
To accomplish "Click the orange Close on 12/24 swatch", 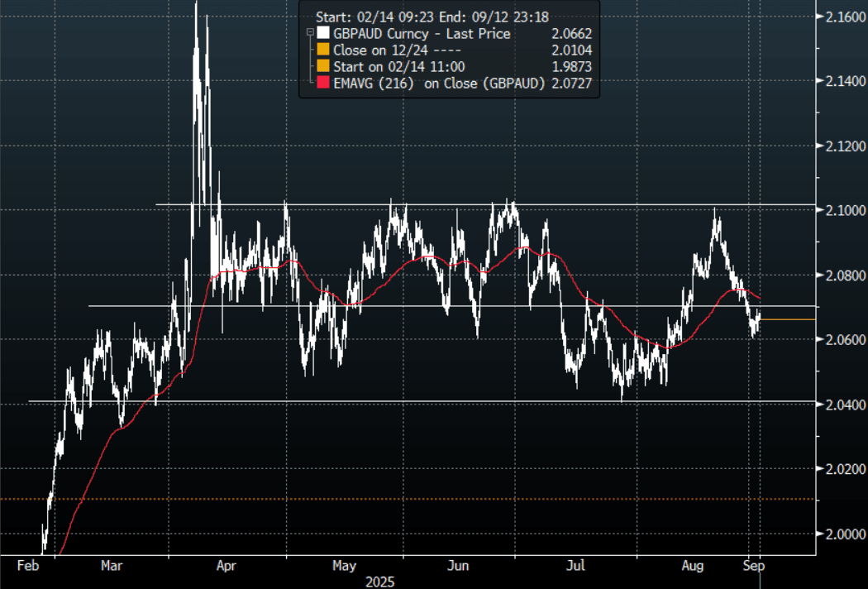I will (322, 50).
